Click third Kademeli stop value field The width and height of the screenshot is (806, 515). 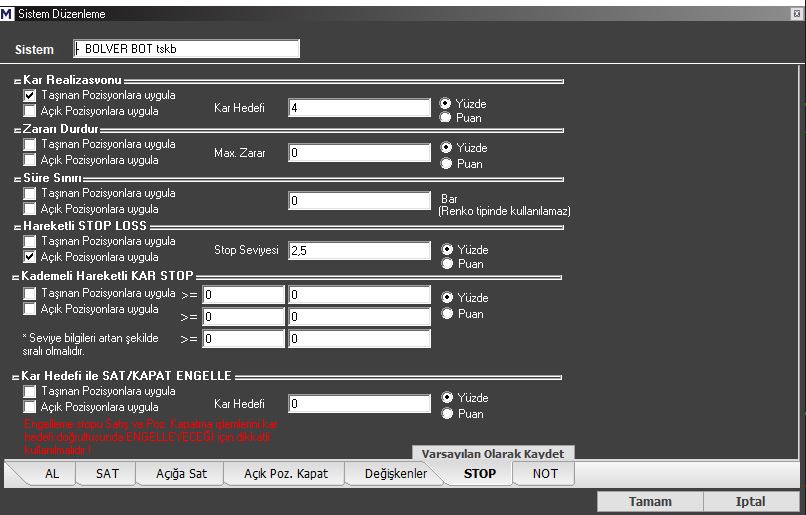coord(359,339)
